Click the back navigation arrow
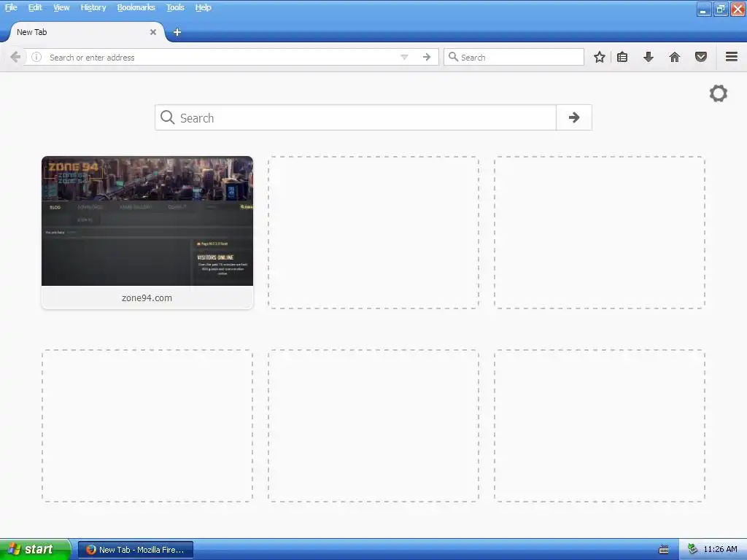This screenshot has width=747, height=560. [15, 57]
